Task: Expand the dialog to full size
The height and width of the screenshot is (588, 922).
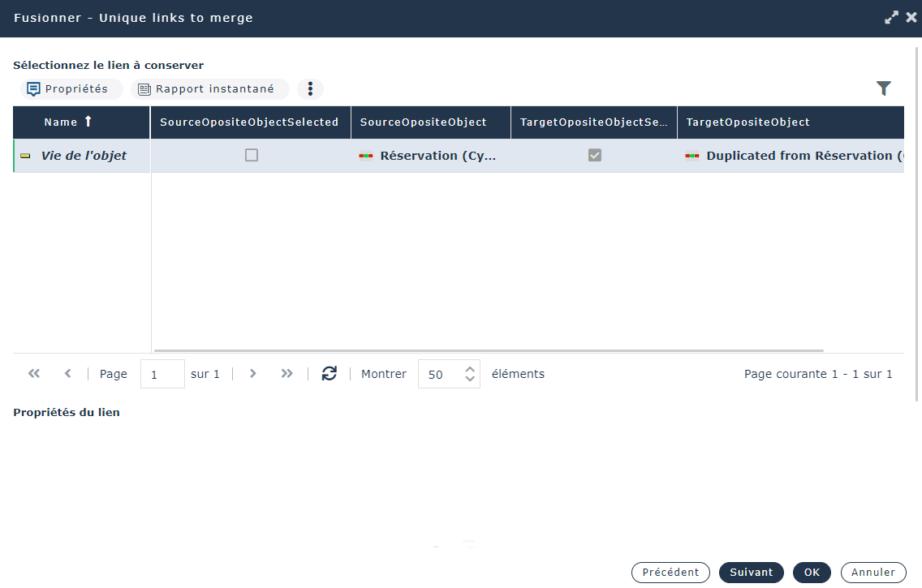Action: click(891, 17)
